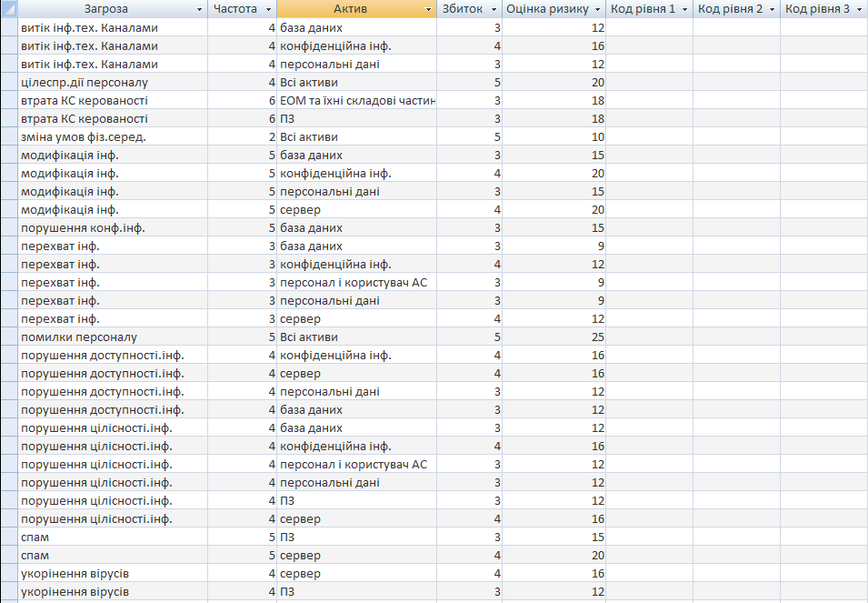The image size is (868, 603).
Task: Click the row selector for помилки персоналу row
Action: pos(9,337)
